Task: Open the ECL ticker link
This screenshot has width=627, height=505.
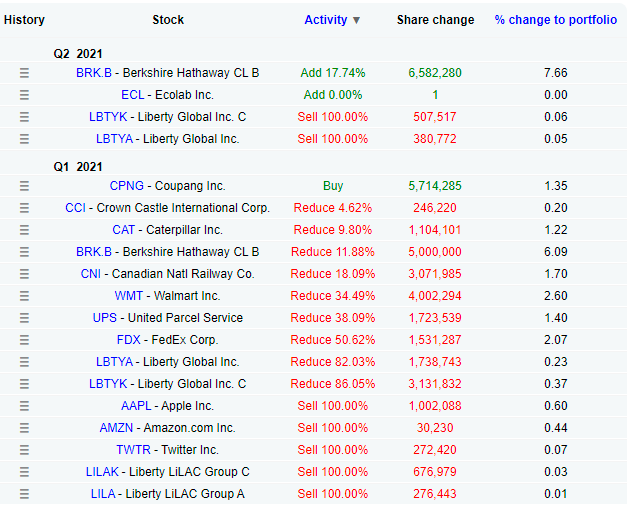Action: [x=132, y=95]
